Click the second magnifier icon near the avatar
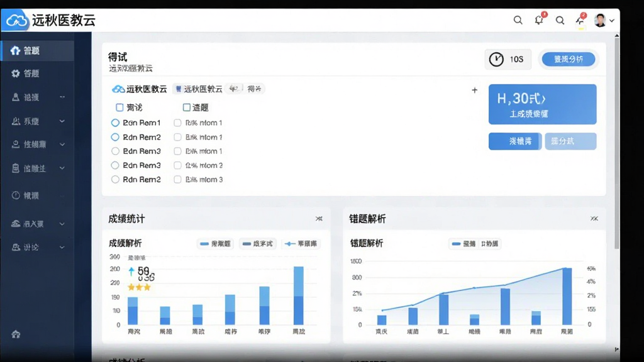 pyautogui.click(x=560, y=20)
